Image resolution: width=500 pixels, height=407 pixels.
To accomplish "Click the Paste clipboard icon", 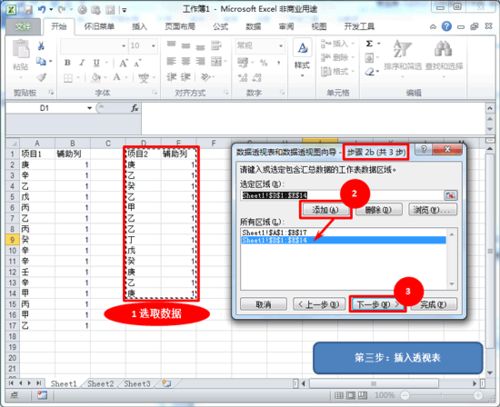I will pos(21,49).
